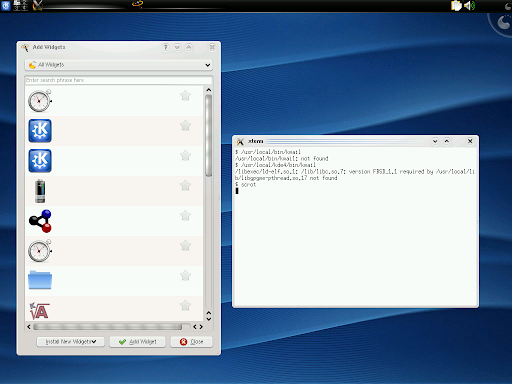
Task: Click the Add Widgets titlebar wrench icon
Action: [x=25, y=48]
